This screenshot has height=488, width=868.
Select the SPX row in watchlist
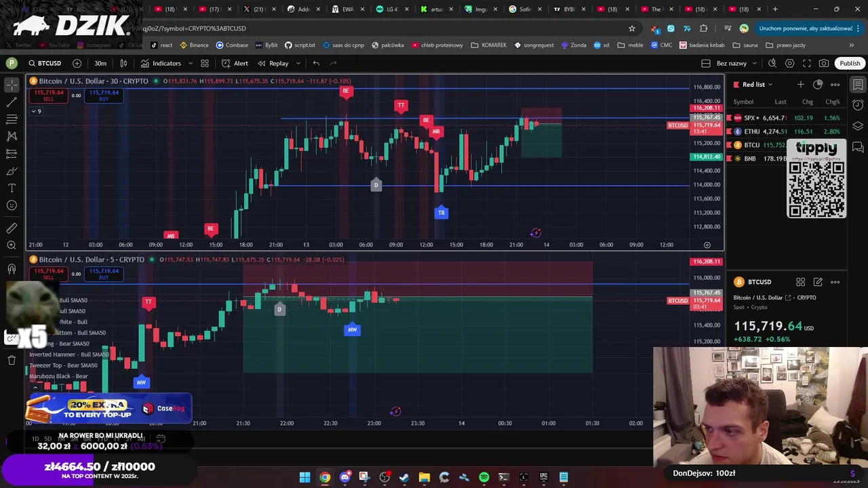click(x=787, y=118)
